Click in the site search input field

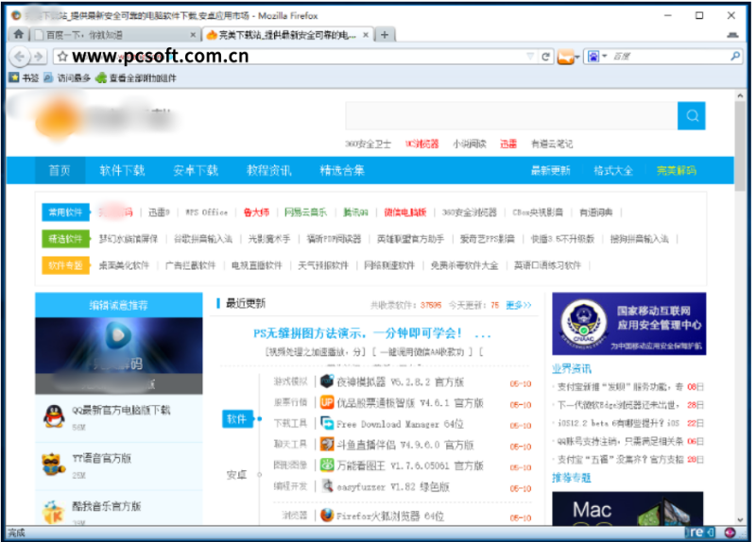click(x=511, y=115)
